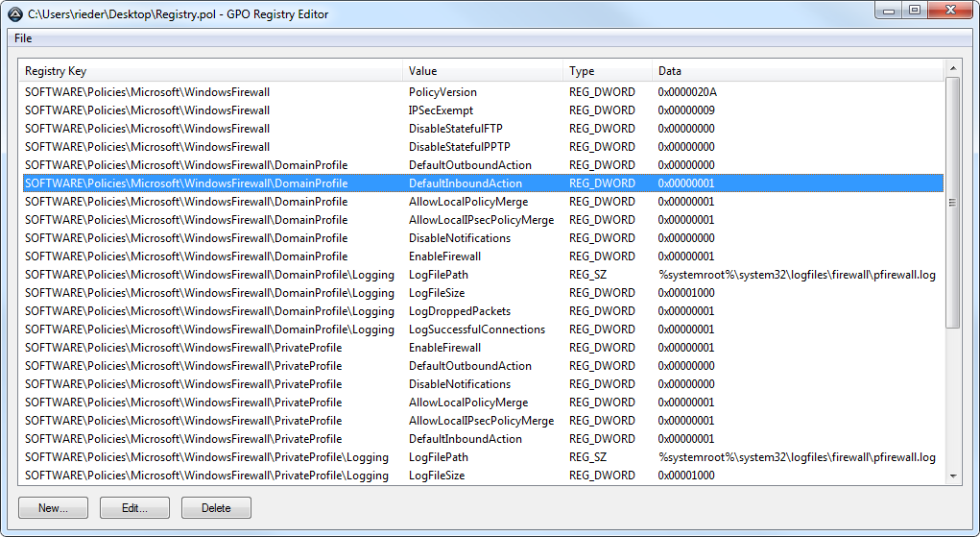
Task: Click the DomainProfile\Logging 0x00001000 data cell
Action: pyautogui.click(x=686, y=293)
